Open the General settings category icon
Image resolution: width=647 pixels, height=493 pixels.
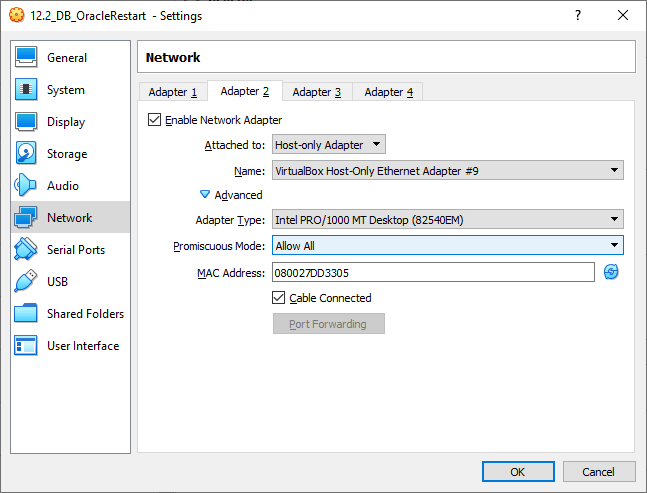[x=27, y=58]
